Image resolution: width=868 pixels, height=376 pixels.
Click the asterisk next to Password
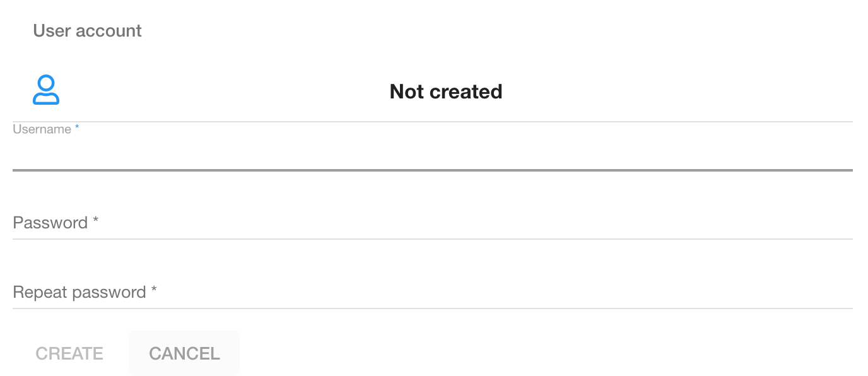(96, 221)
